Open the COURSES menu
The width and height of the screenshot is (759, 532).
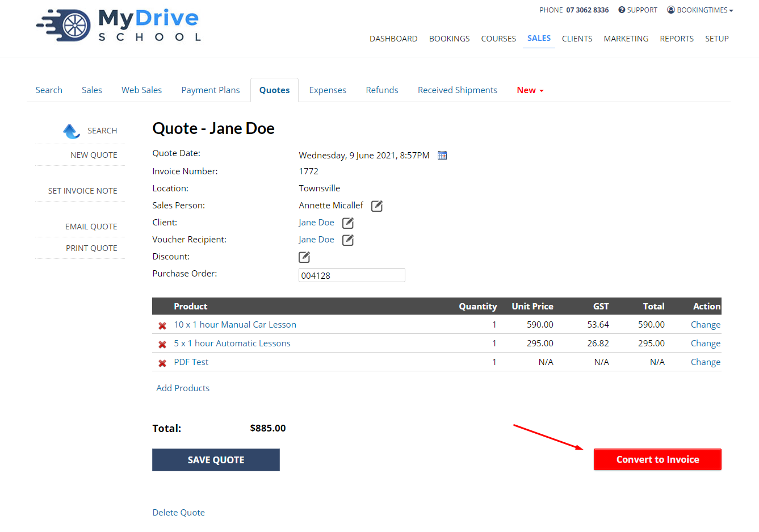click(x=498, y=39)
